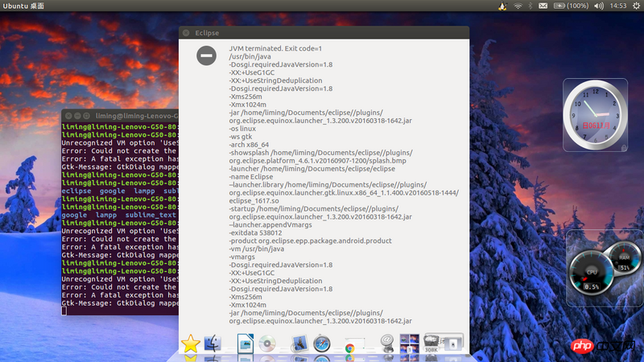Viewport: 644px width, 362px height.
Task: Open the workspace switcher dock icon
Action: (410, 343)
